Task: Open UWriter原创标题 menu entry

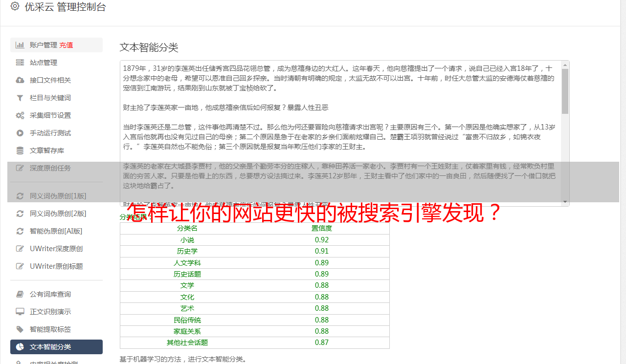Action: pyautogui.click(x=56, y=266)
